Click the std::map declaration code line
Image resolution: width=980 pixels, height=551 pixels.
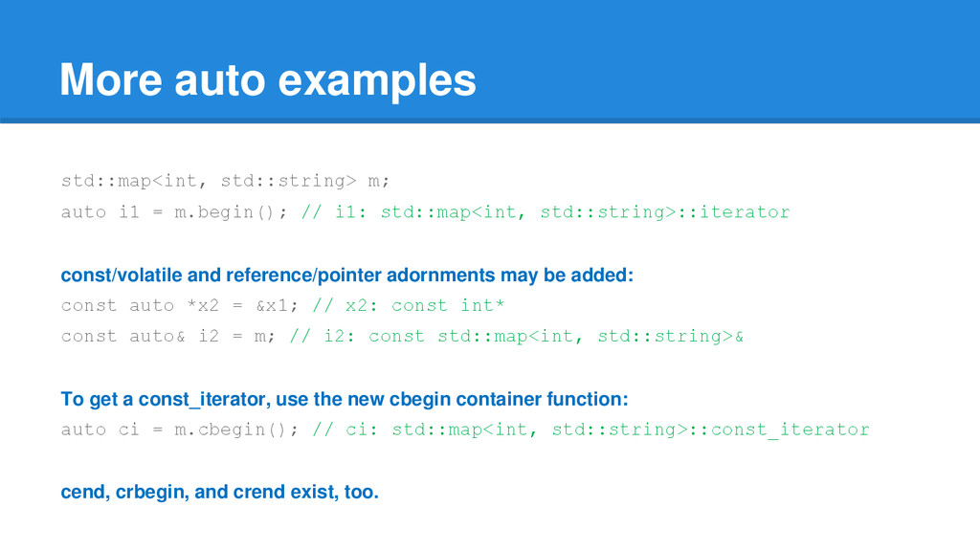(x=225, y=181)
